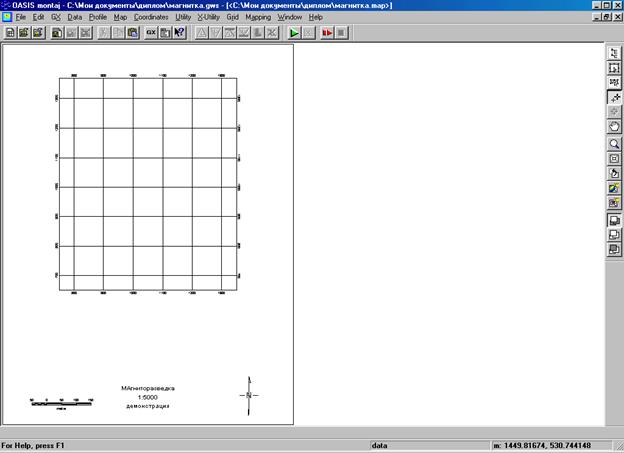
Task: Click the scale bar on the map
Action: click(61, 400)
